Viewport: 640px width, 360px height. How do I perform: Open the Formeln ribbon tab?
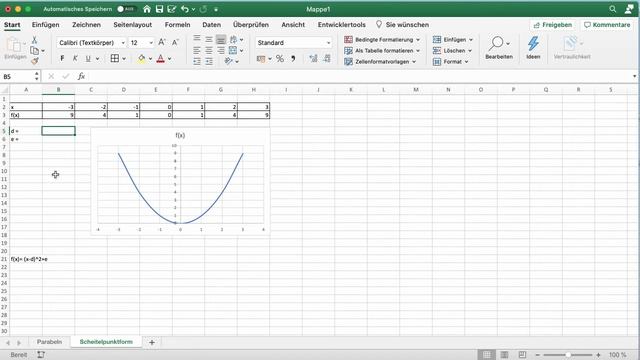coord(178,25)
